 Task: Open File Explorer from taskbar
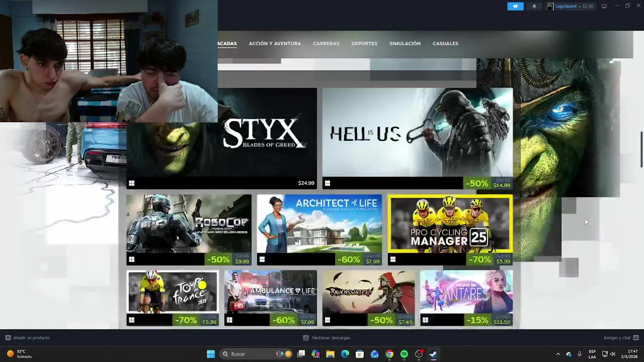[x=331, y=354]
